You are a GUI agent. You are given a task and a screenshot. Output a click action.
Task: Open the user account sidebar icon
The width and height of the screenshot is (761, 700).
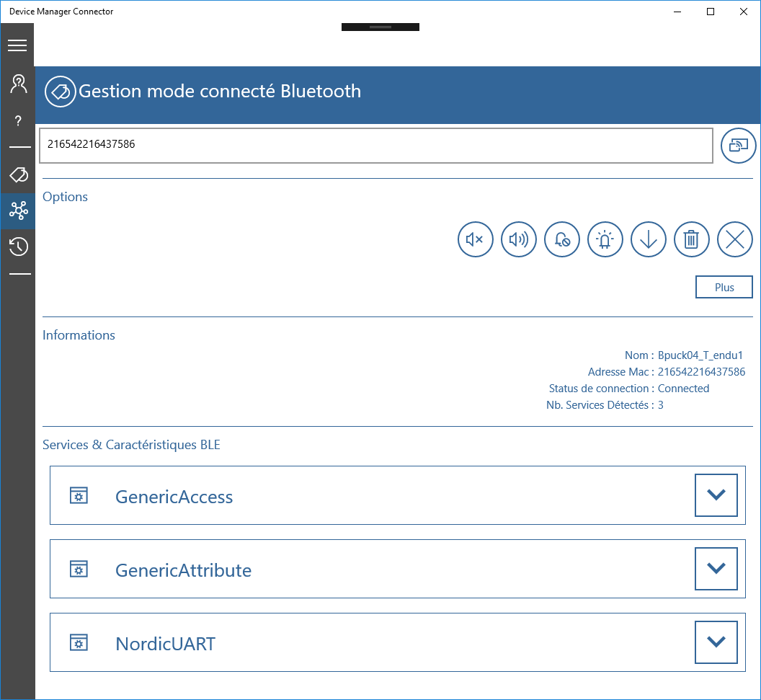[x=19, y=84]
